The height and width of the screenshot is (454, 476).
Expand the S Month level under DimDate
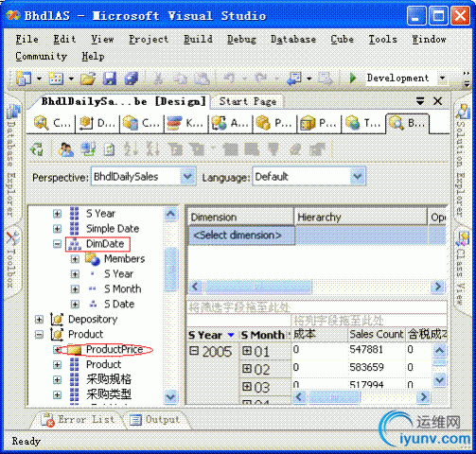point(75,288)
